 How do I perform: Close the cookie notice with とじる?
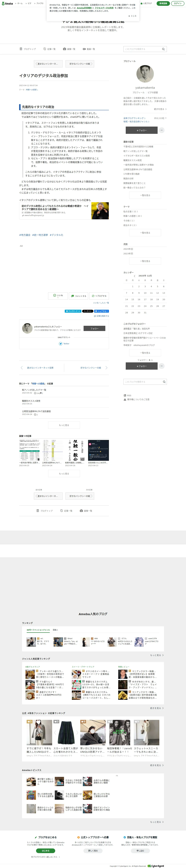coord(132,16)
